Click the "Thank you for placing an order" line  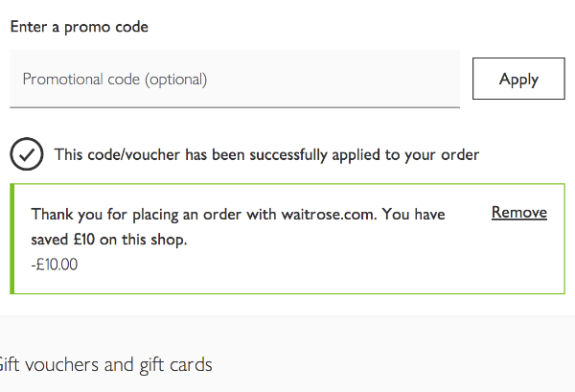click(238, 214)
